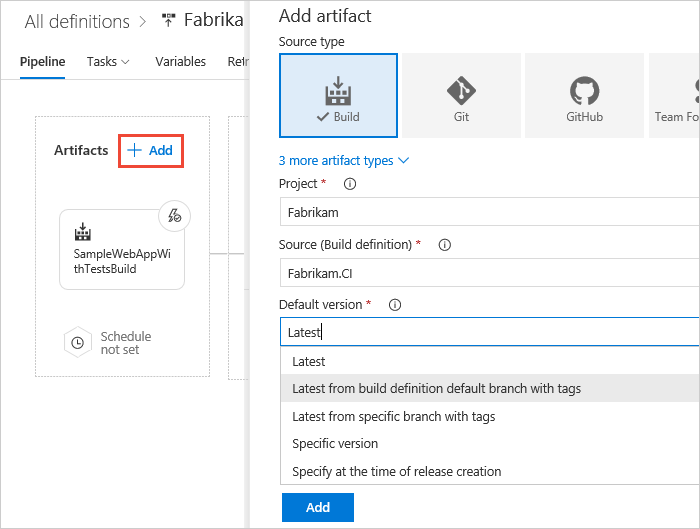Click the info icon next to Project

349,184
